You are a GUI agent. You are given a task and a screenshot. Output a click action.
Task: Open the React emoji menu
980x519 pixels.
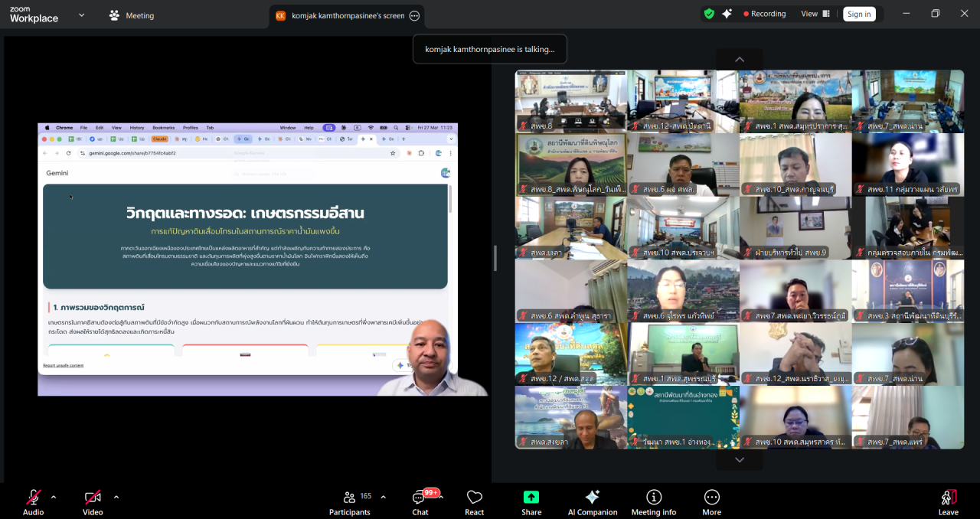[474, 501]
